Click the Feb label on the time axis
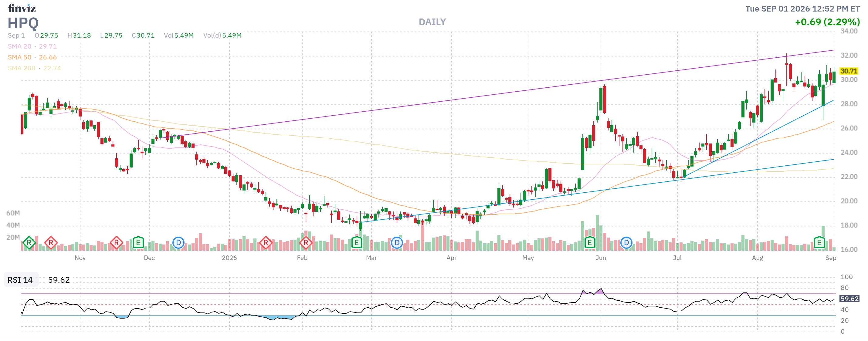 [302, 258]
